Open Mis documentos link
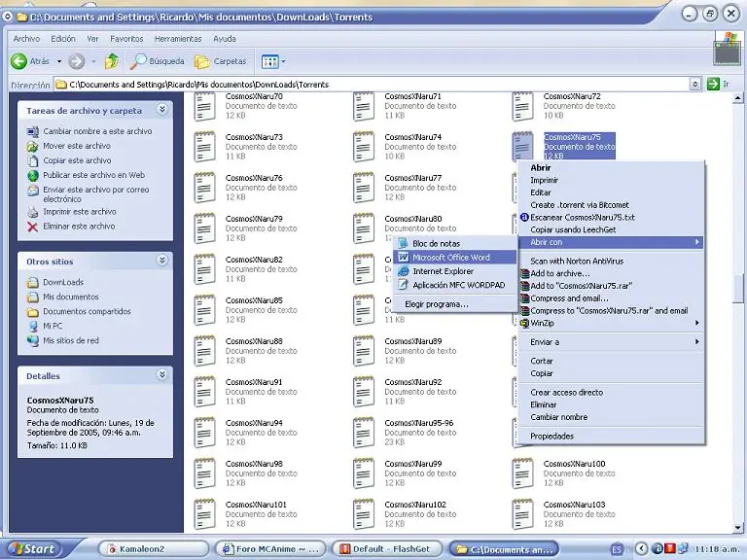The width and height of the screenshot is (747, 560). 70,297
